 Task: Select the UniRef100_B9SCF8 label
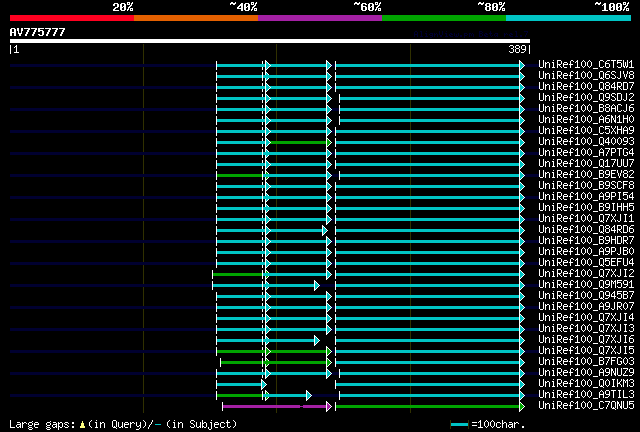pos(586,186)
